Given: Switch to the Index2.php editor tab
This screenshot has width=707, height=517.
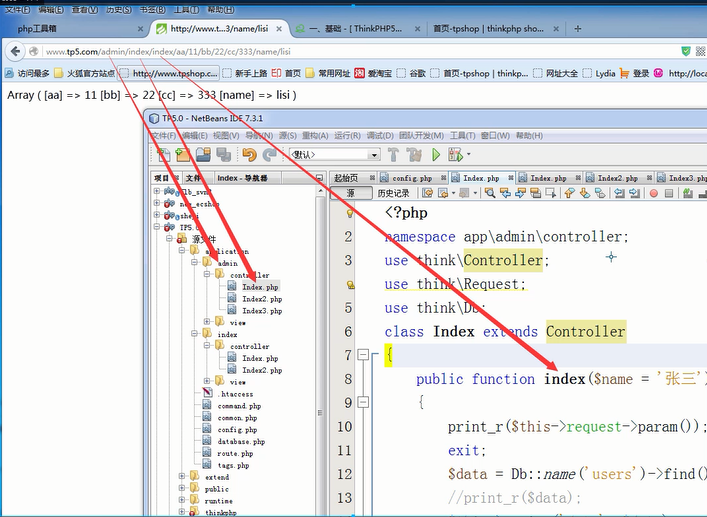Looking at the screenshot, I should pos(617,178).
